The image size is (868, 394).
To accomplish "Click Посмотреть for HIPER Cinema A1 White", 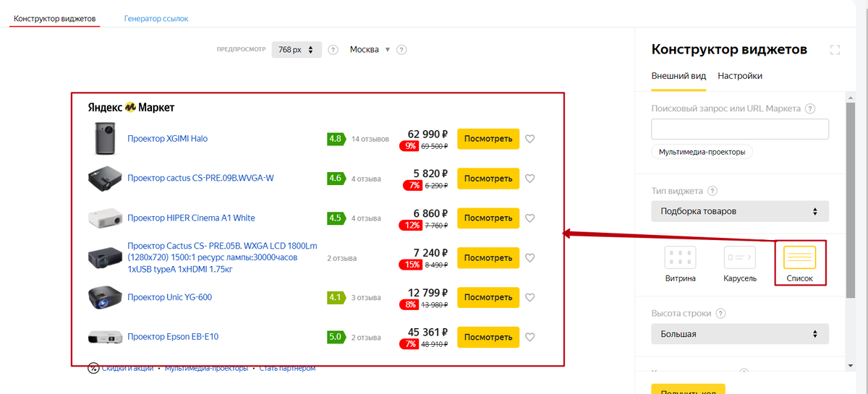I will [x=488, y=218].
